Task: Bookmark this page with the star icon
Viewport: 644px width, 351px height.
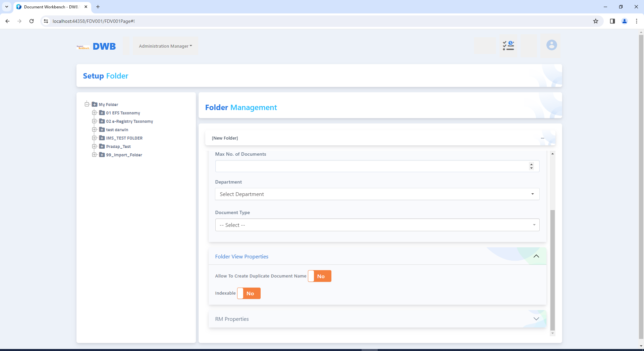Action: [595, 21]
